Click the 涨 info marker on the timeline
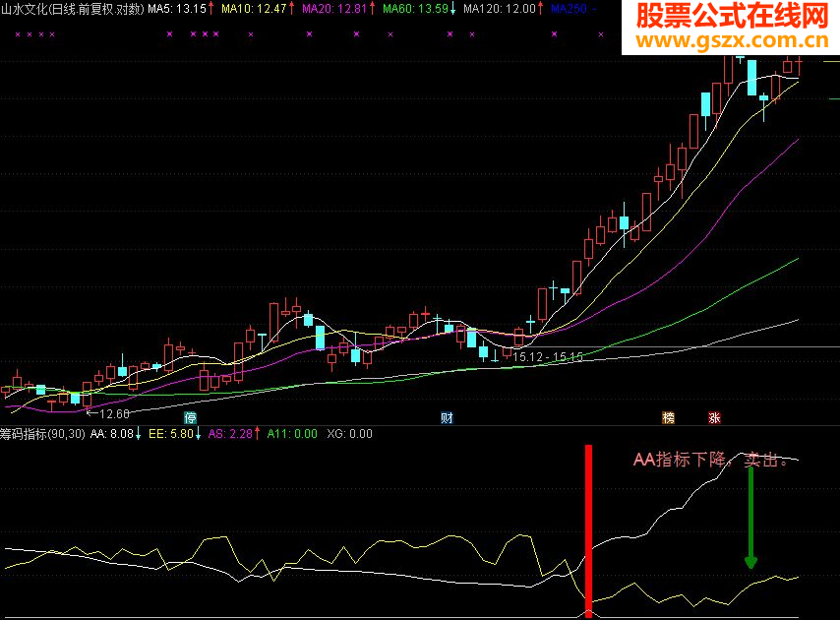Screen dimensions: 840x620 point(714,418)
